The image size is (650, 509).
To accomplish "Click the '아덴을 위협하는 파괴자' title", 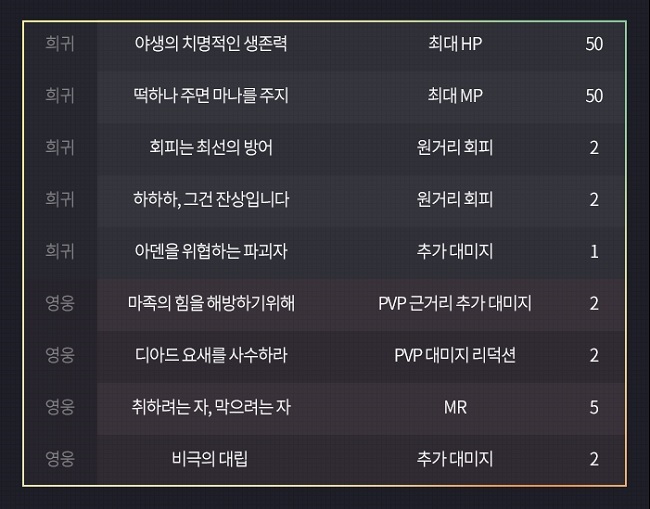I will (x=210, y=251).
